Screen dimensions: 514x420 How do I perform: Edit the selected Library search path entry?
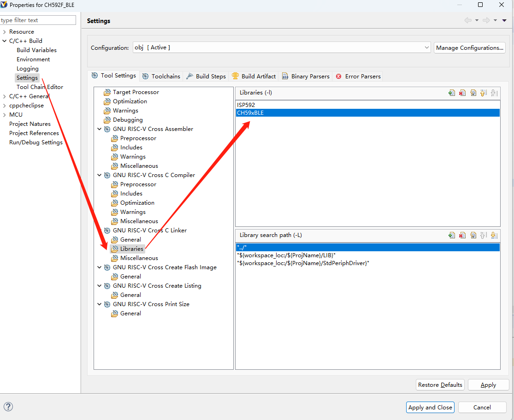coord(473,235)
